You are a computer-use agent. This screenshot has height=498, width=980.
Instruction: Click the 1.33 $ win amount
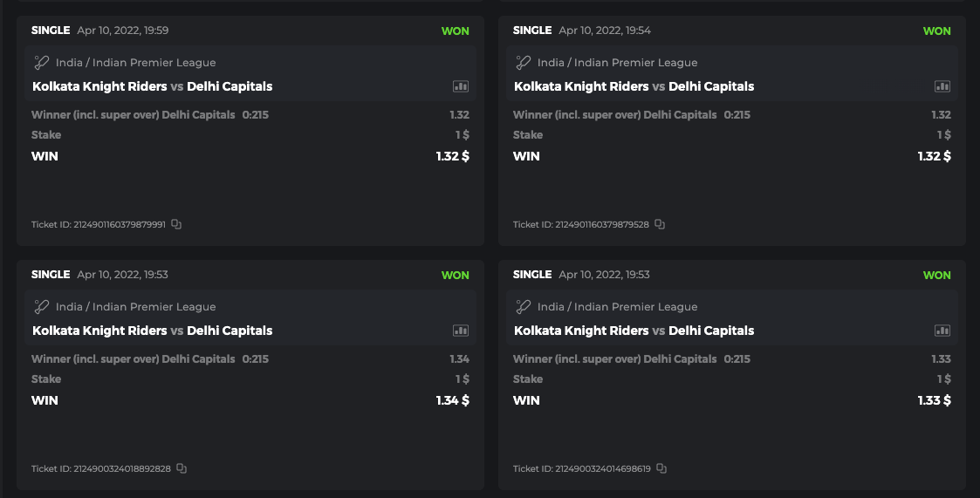(934, 400)
